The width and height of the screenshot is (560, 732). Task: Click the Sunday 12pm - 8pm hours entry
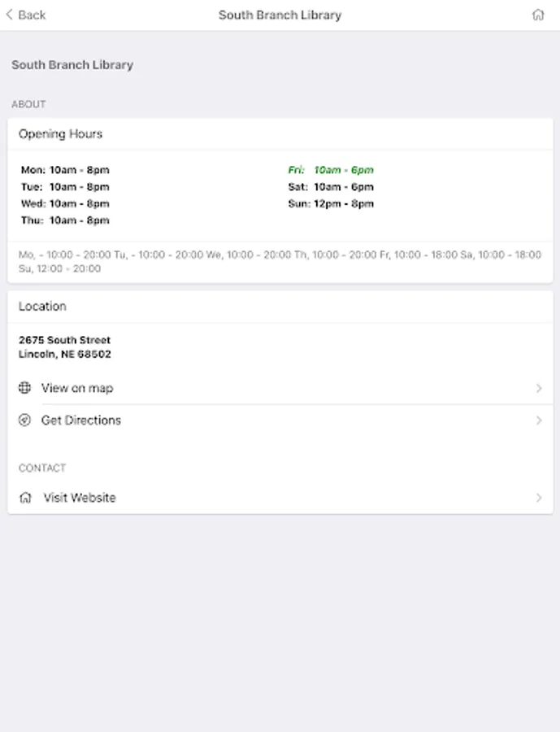tap(331, 204)
